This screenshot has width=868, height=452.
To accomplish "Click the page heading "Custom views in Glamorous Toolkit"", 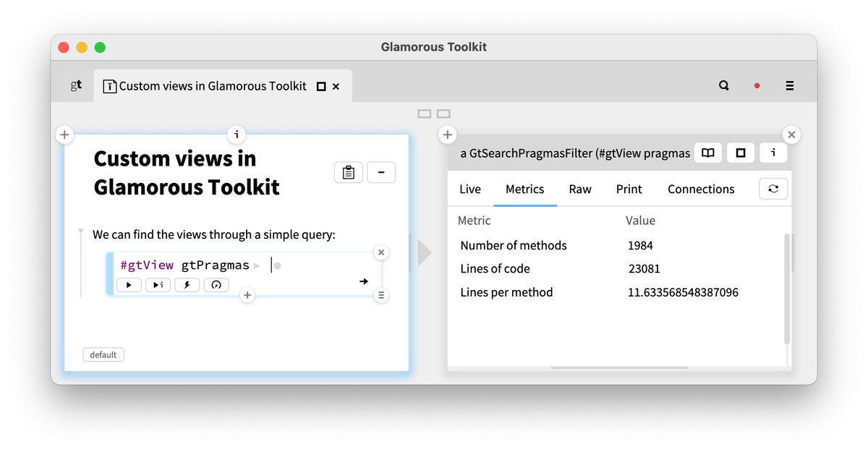I will [187, 173].
